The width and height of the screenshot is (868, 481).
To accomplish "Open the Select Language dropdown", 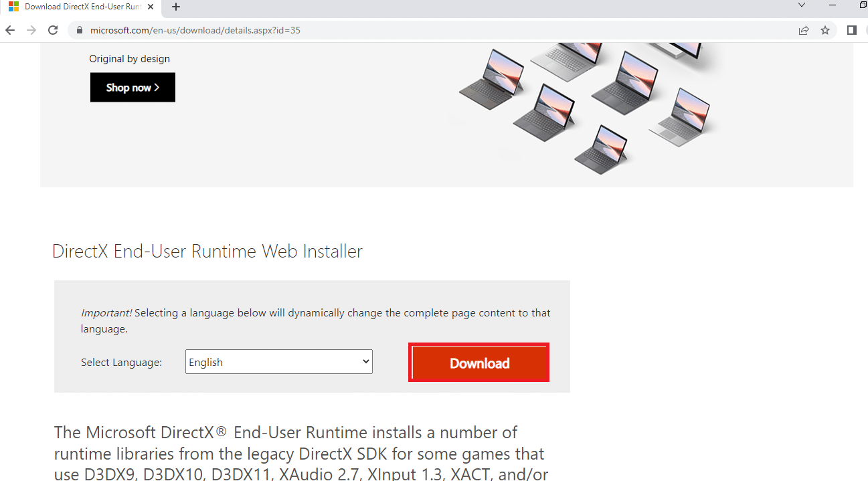I will pyautogui.click(x=279, y=362).
